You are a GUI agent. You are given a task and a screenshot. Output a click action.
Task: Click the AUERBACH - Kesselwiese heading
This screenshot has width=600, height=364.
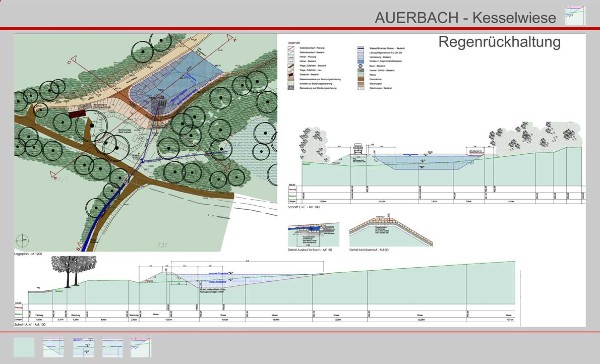465,18
